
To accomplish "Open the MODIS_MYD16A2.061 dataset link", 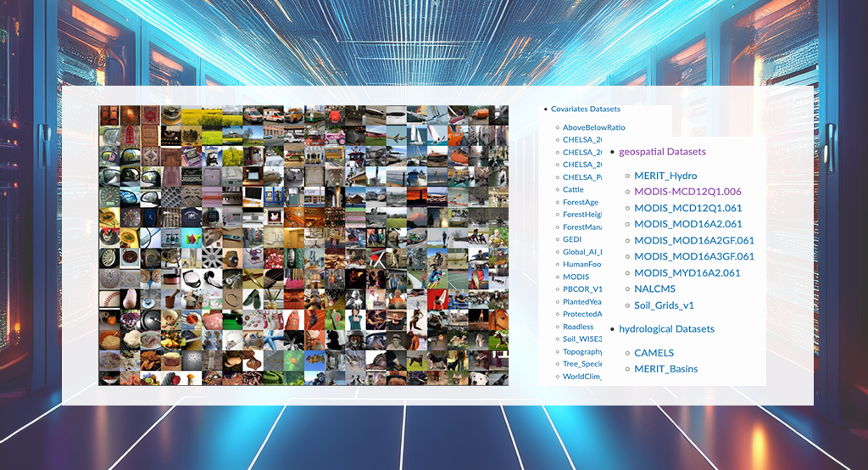I will 687,272.
